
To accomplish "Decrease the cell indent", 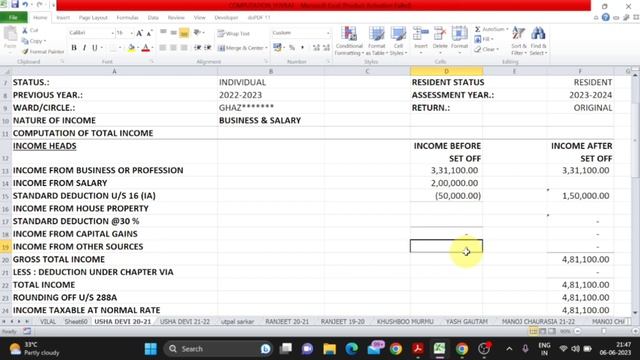I will [198, 48].
